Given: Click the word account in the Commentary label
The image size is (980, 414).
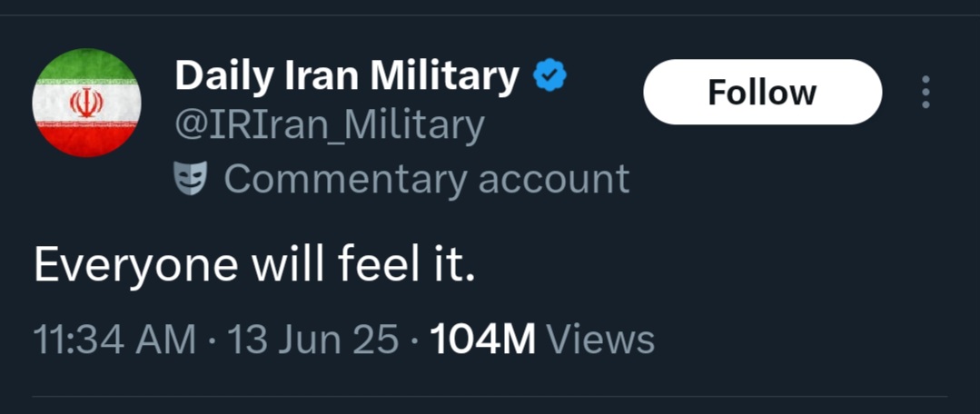Looking at the screenshot, I should [x=554, y=180].
